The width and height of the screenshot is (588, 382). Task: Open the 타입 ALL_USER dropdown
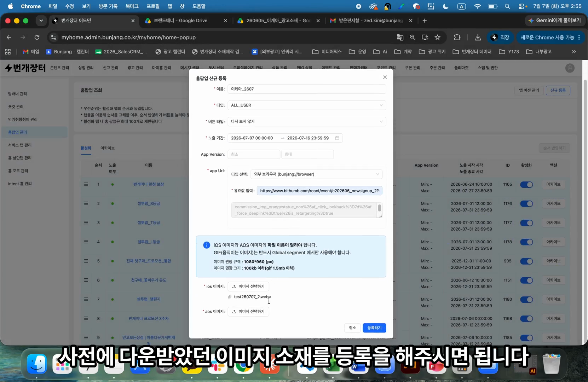tap(307, 105)
